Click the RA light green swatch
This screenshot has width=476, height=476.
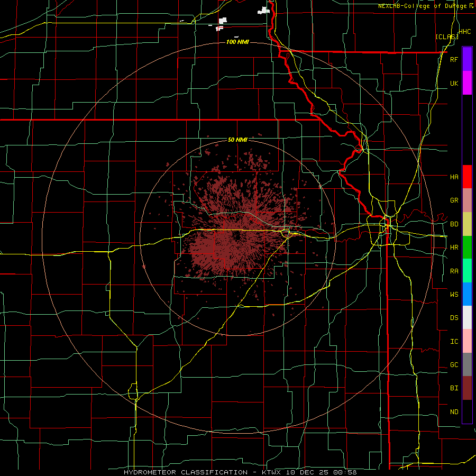click(467, 271)
